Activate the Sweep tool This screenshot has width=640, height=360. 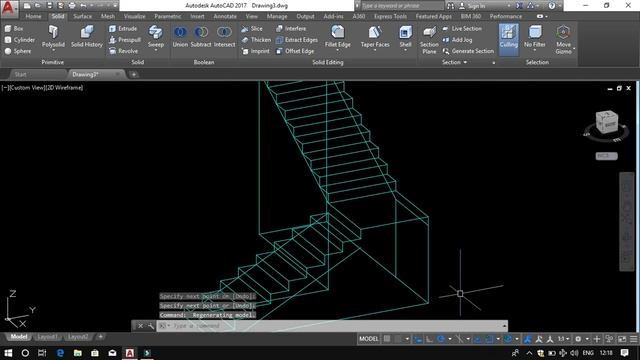click(x=156, y=36)
